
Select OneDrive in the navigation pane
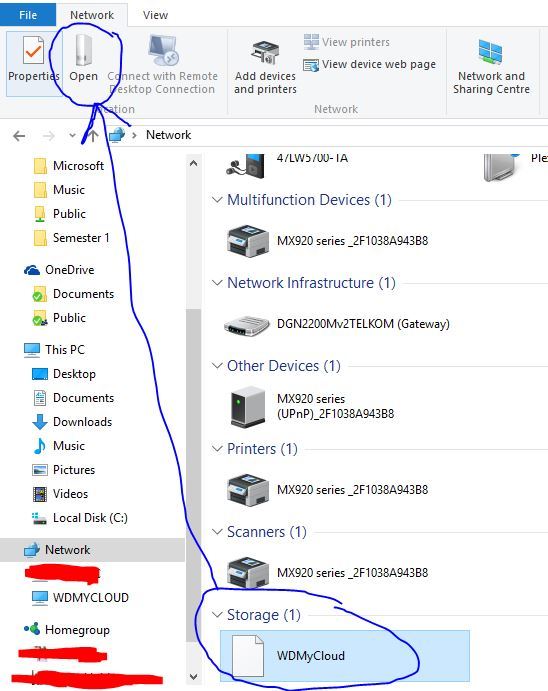pyautogui.click(x=59, y=270)
